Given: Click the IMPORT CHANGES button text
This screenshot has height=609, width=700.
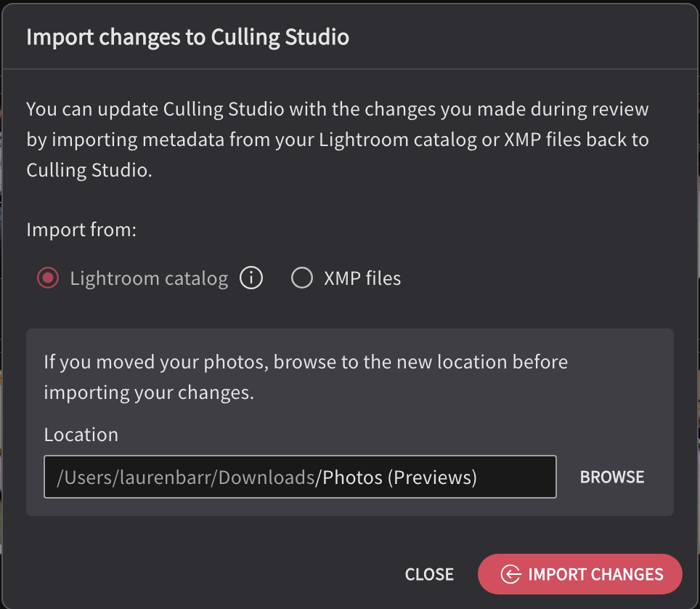Looking at the screenshot, I should (x=595, y=574).
